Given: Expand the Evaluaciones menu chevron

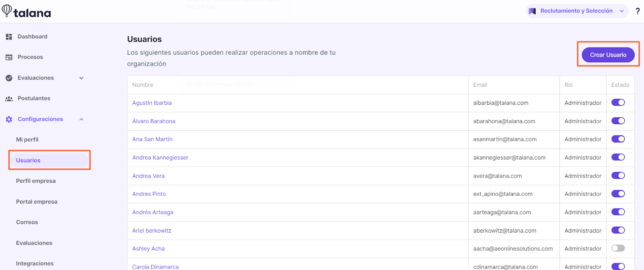Looking at the screenshot, I should (81, 78).
